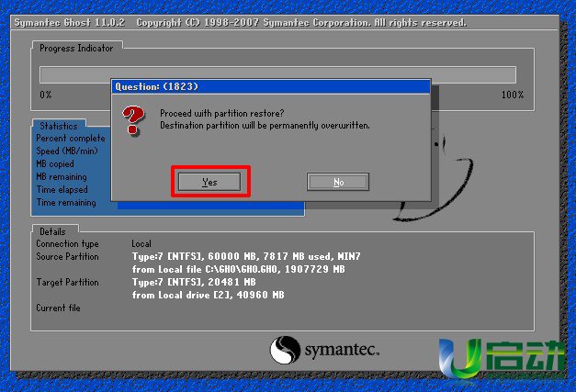576x392 pixels.
Task: Click "Destination partition will be permanently overwritten." message
Action: (265, 126)
